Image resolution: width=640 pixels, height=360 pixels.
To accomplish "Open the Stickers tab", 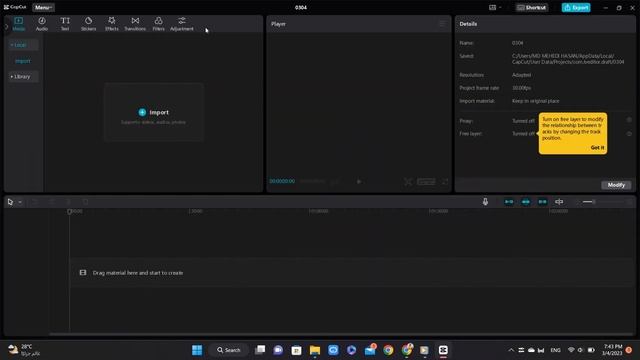I will pyautogui.click(x=89, y=24).
